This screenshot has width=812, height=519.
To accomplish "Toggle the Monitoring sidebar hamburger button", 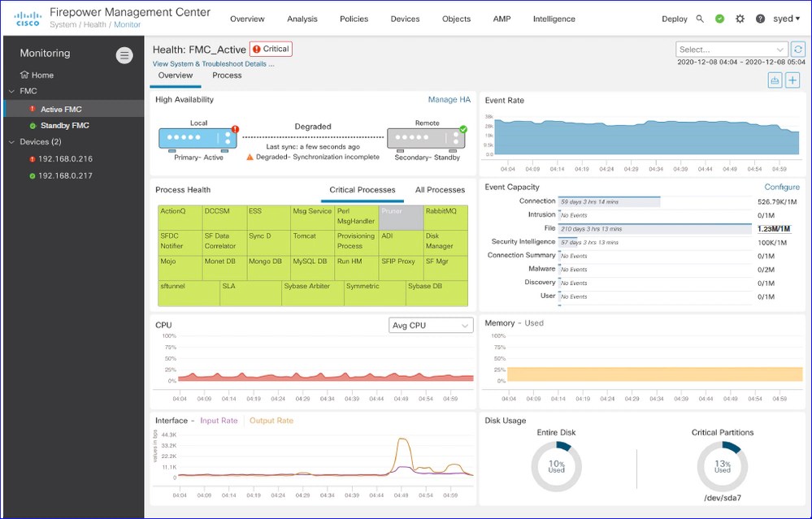I will point(124,55).
